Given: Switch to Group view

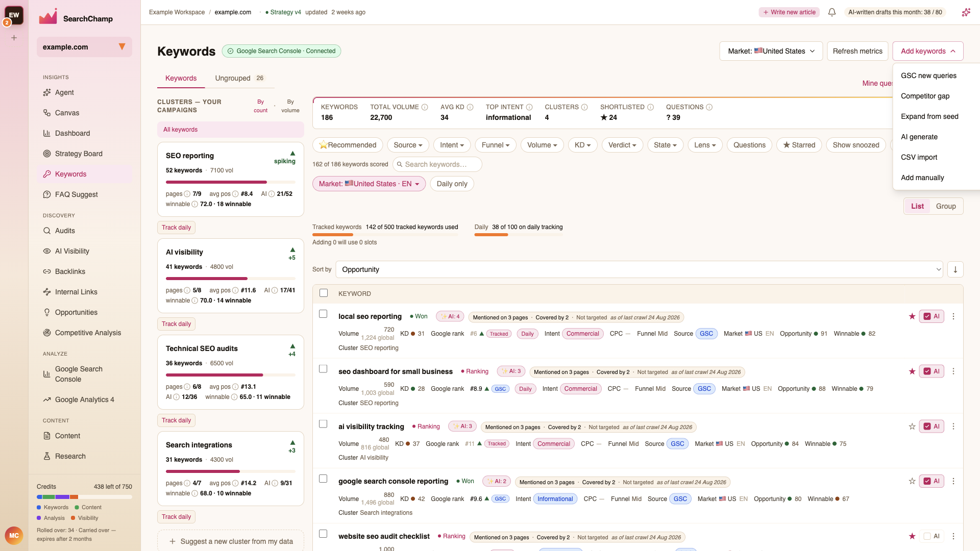Looking at the screenshot, I should 945,206.
